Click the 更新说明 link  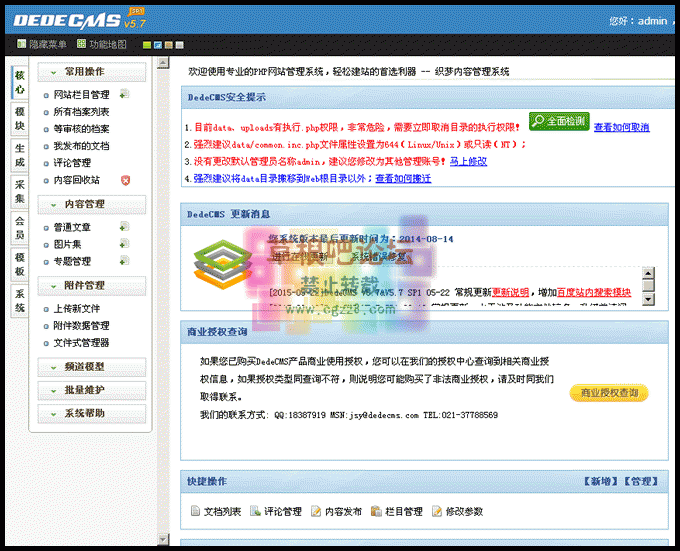coord(510,293)
